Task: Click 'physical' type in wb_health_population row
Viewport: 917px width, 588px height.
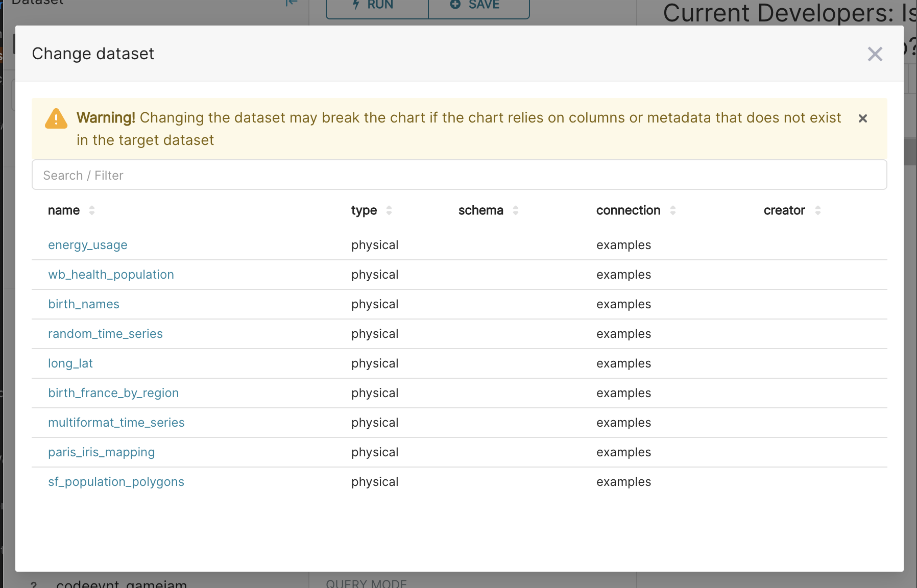Action: coord(375,275)
